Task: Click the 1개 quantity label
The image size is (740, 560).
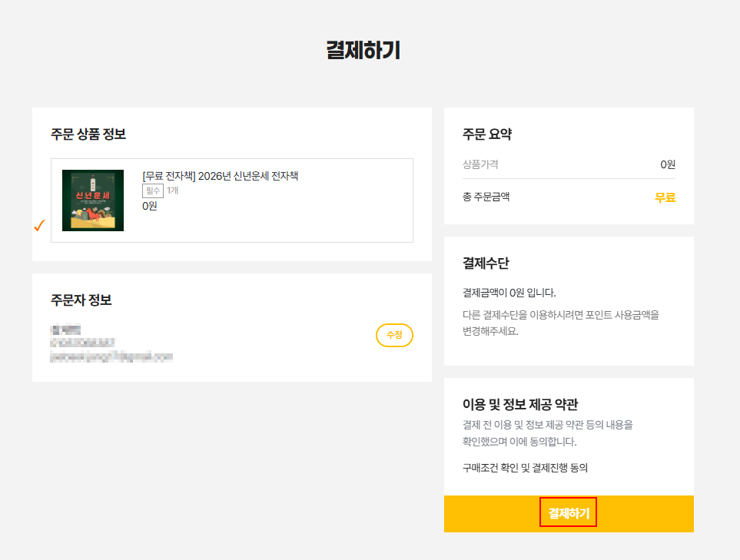Action: point(173,191)
